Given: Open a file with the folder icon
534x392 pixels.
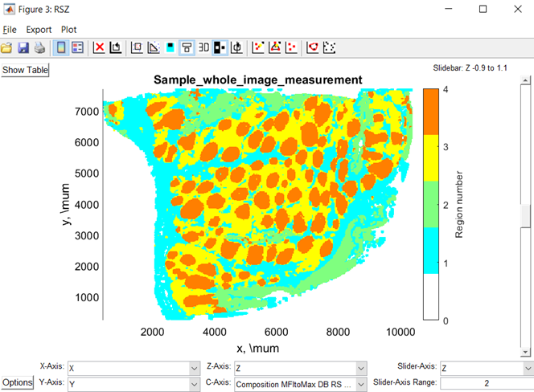Looking at the screenshot, I should (x=6, y=47).
